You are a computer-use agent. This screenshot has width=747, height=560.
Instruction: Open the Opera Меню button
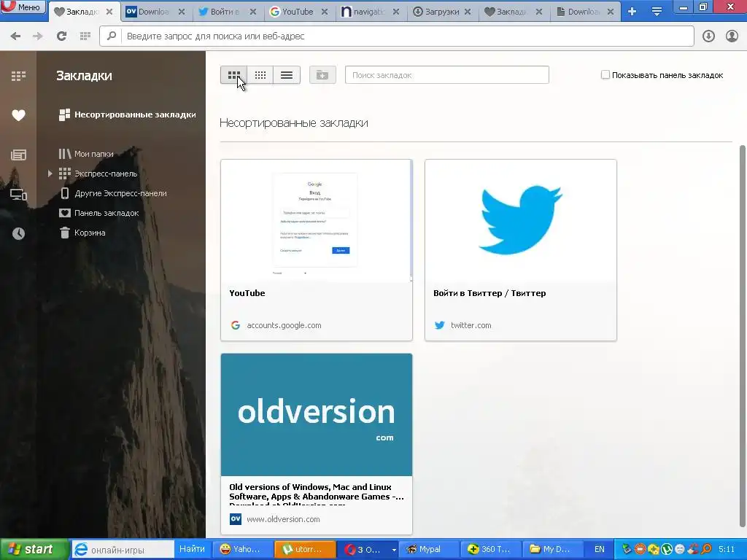pos(23,7)
